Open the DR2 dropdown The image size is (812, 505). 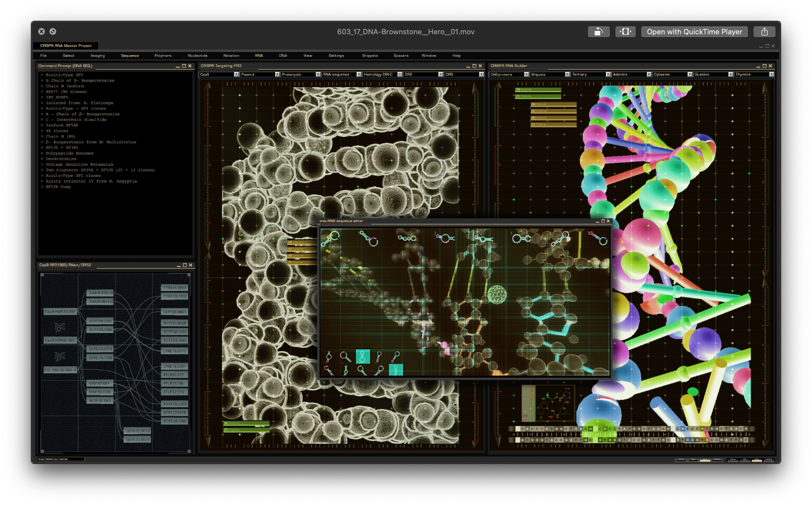(423, 74)
